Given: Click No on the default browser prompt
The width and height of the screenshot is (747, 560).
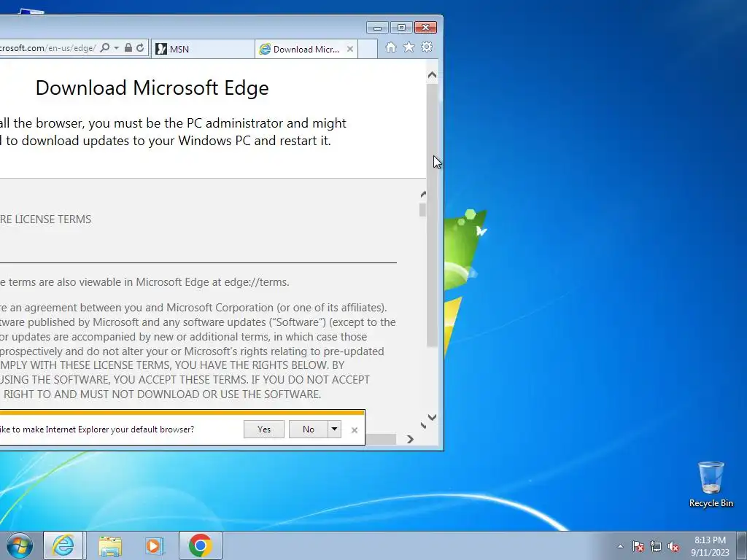Looking at the screenshot, I should [309, 429].
